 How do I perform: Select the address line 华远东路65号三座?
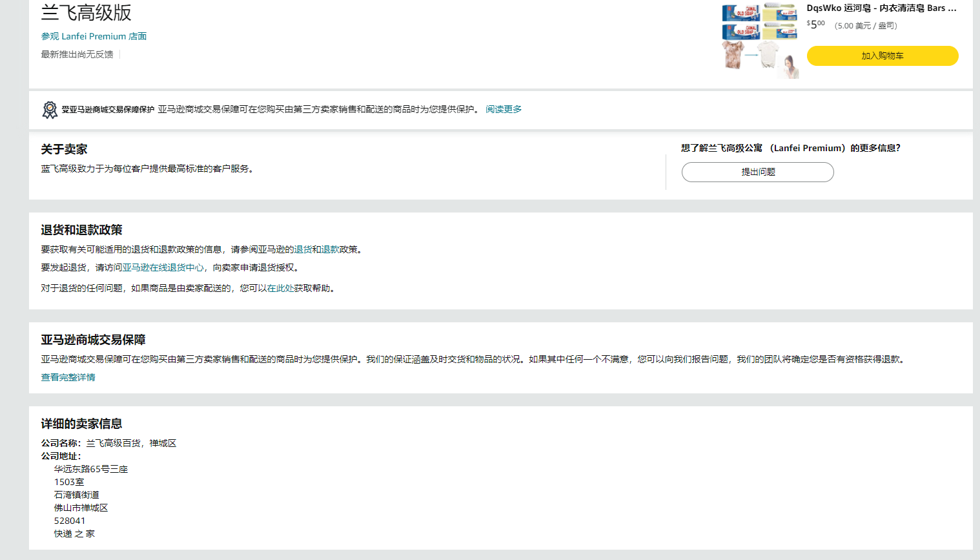[91, 469]
